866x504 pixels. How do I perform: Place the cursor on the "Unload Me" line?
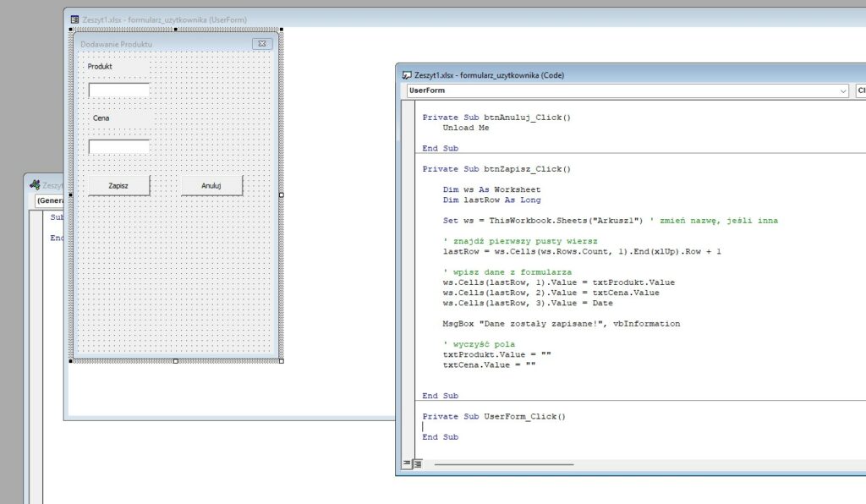[x=466, y=128]
